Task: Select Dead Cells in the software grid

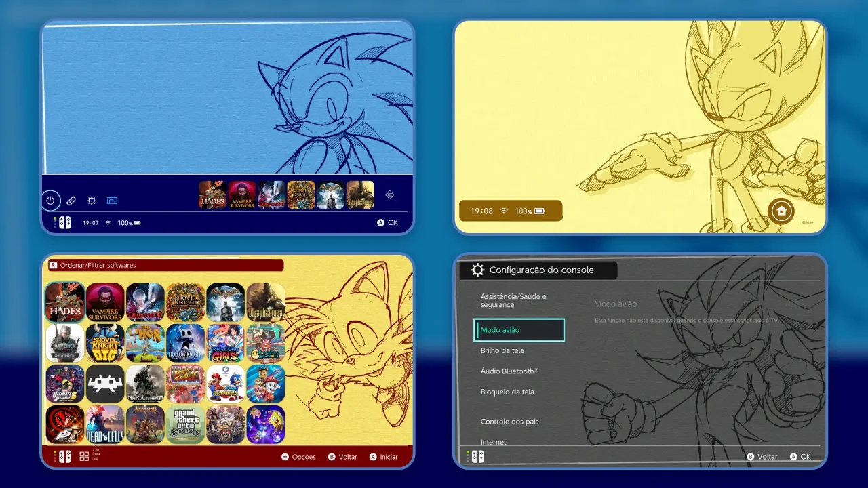Action: [x=105, y=424]
